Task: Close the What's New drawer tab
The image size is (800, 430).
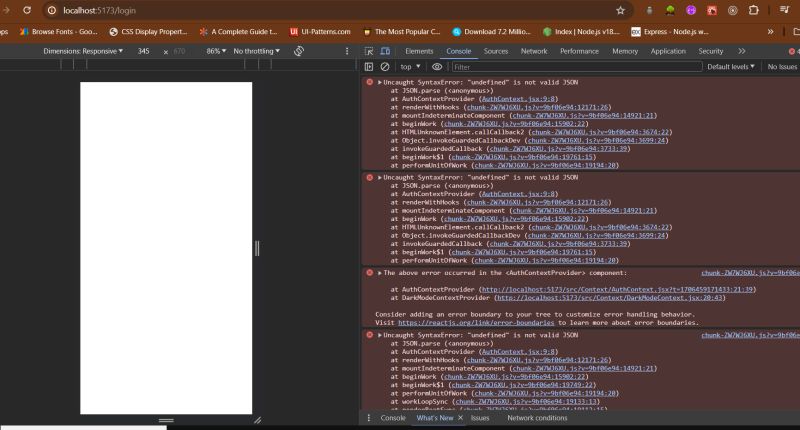Action: 460,418
